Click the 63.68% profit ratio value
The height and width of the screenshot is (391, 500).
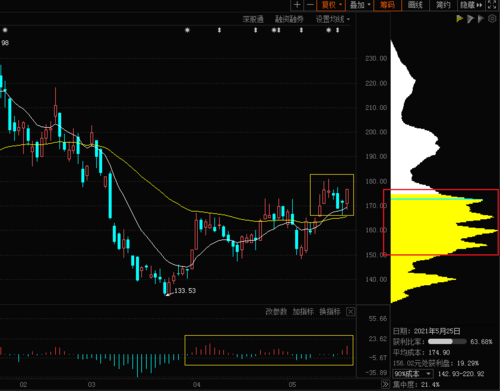click(x=481, y=342)
